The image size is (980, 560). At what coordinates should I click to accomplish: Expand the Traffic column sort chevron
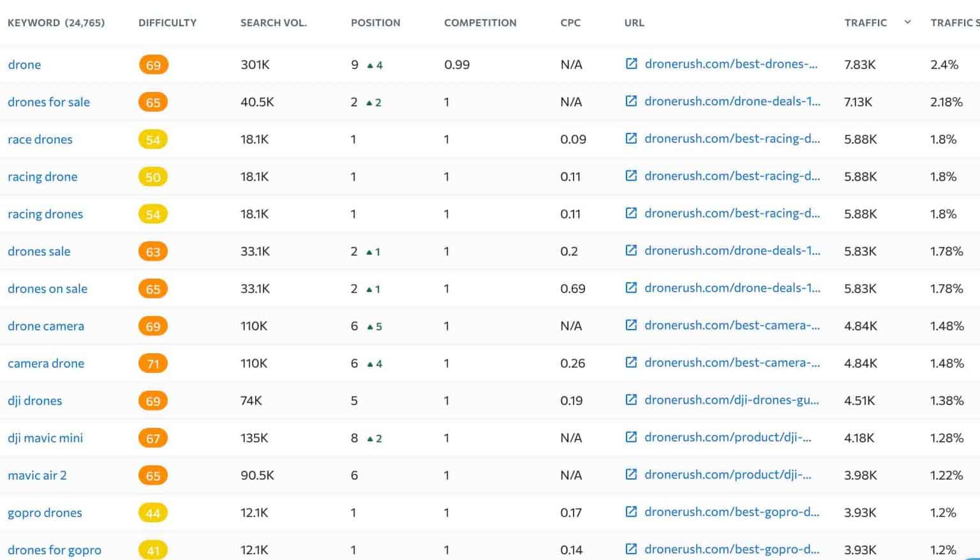click(x=907, y=22)
